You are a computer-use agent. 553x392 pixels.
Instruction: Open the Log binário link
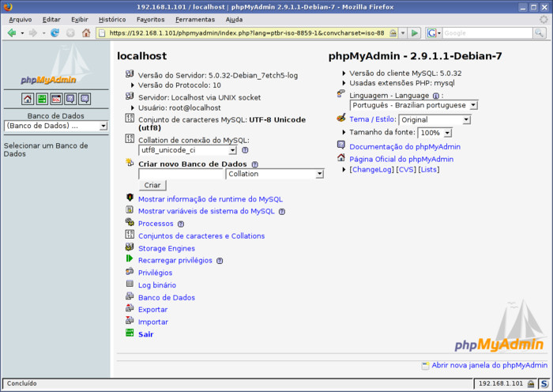point(157,285)
